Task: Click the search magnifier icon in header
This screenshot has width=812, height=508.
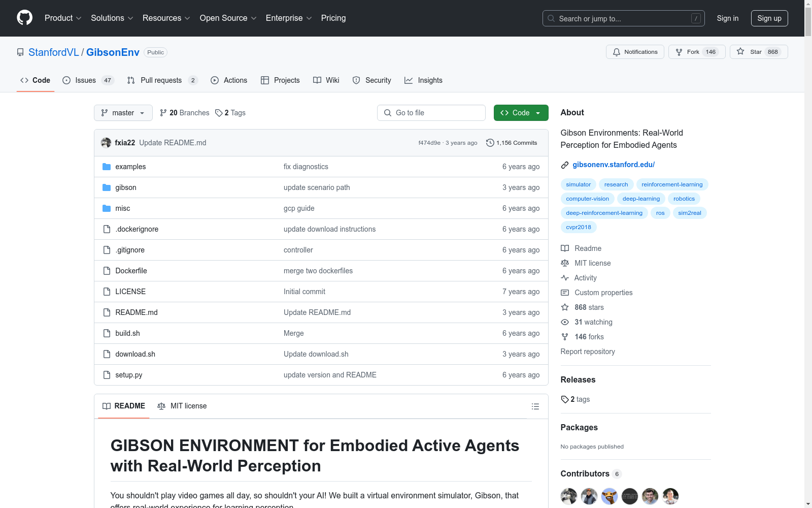Action: (551, 18)
